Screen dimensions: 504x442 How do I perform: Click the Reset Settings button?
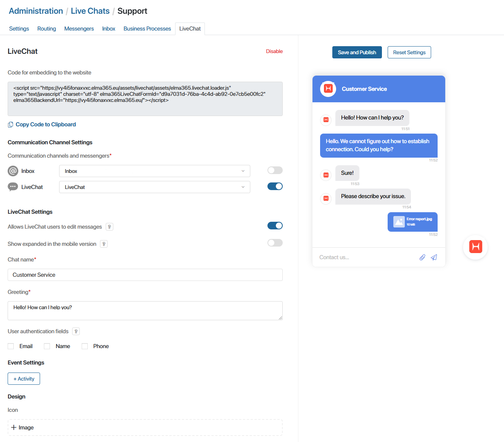click(x=409, y=52)
